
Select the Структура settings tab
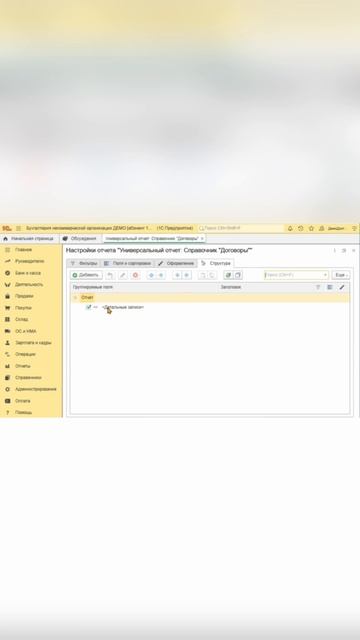click(x=216, y=263)
